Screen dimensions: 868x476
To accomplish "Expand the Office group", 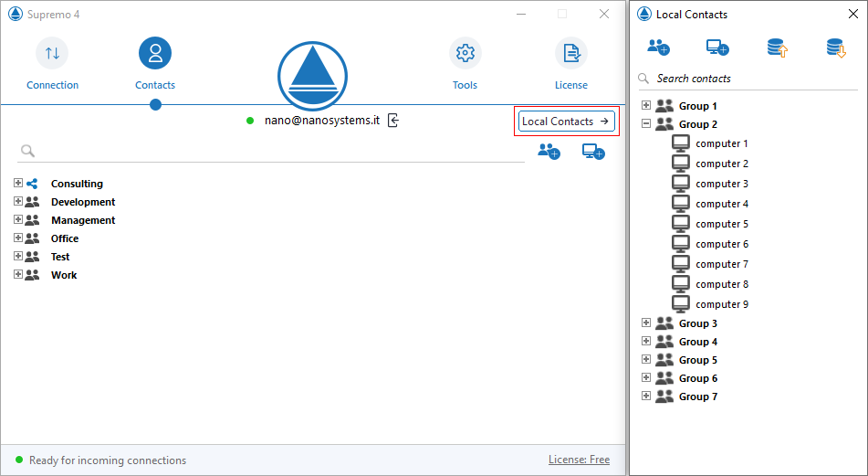I will point(17,238).
